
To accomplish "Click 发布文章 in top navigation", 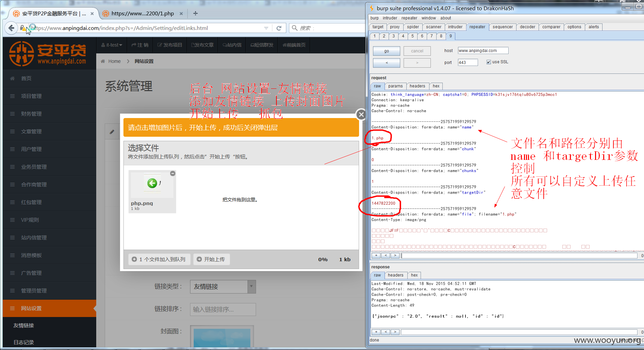I will click(202, 45).
